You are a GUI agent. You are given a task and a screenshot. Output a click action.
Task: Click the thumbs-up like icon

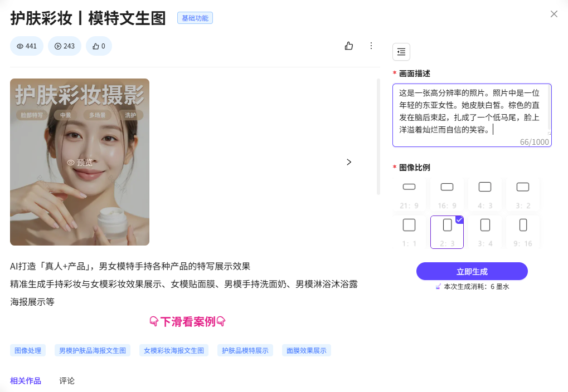point(348,46)
